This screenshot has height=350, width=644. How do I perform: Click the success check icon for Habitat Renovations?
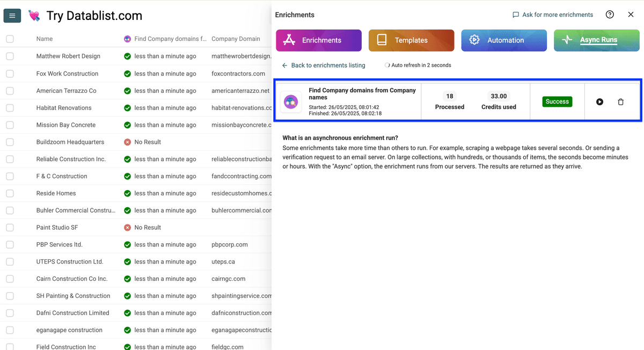127,108
